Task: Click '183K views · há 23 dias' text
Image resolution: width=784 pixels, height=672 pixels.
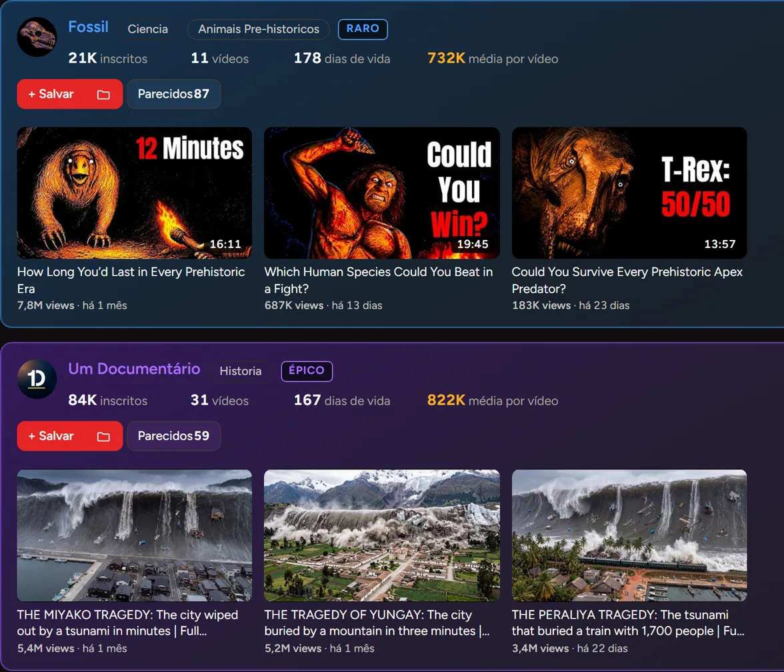Action: [571, 305]
